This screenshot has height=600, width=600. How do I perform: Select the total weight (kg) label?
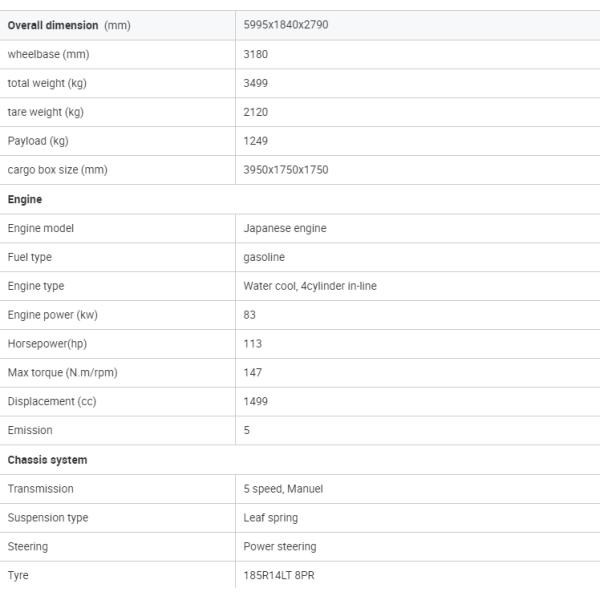pyautogui.click(x=47, y=83)
